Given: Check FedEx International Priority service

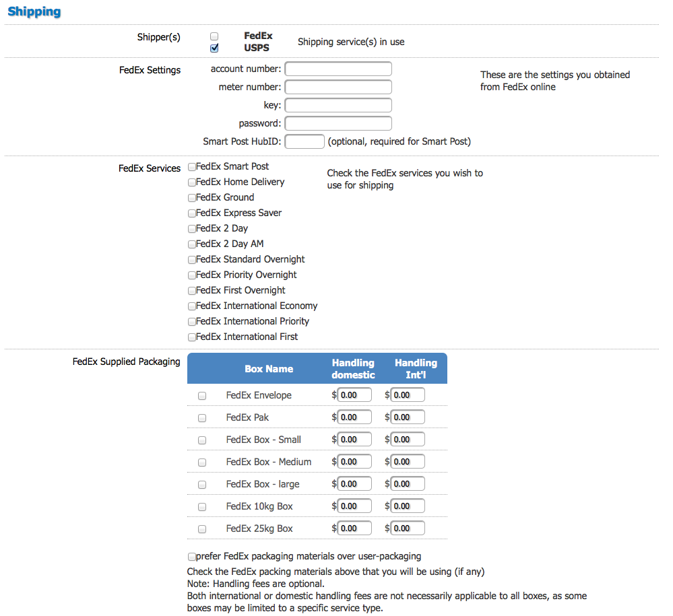Looking at the screenshot, I should point(192,321).
